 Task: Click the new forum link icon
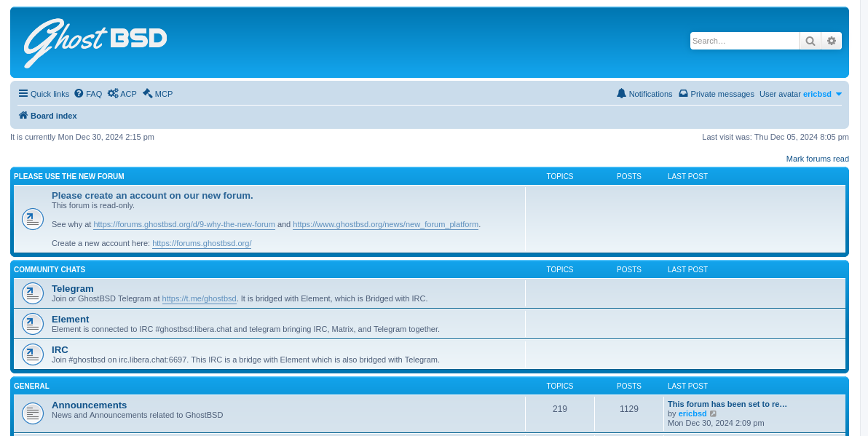(33, 220)
